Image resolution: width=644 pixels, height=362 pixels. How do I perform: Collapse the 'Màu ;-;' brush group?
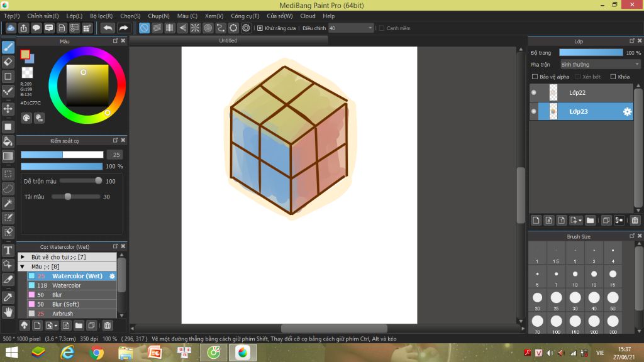pos(23,266)
